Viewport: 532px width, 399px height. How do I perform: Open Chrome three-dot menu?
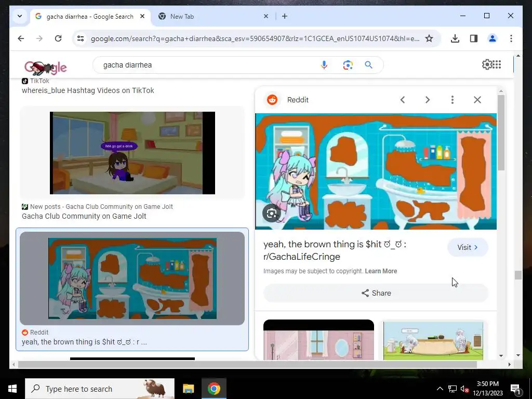[x=511, y=38]
